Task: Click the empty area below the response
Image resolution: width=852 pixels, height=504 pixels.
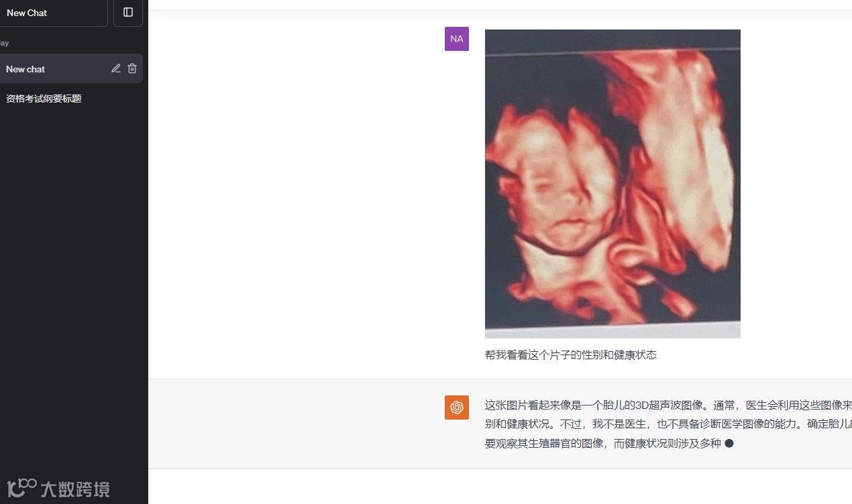Action: click(500, 487)
